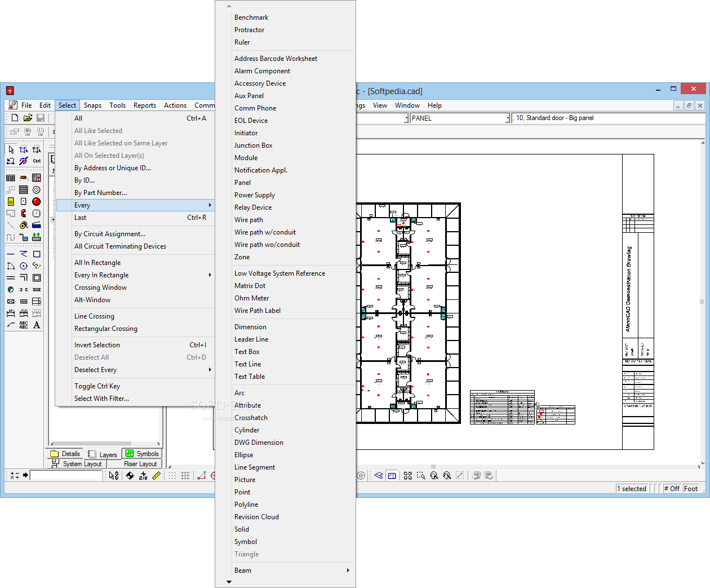Open the System Layout tab
This screenshot has height=588, width=710.
pos(77,464)
